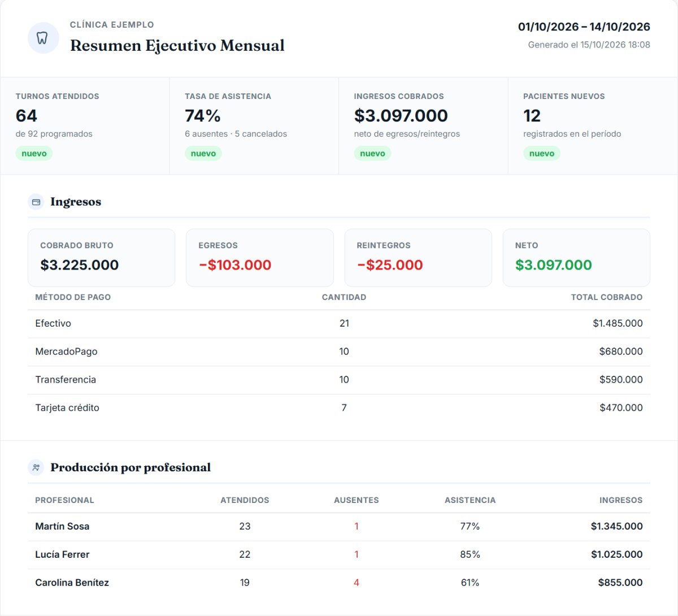Click the Transferencia total $590.000
Image resolution: width=678 pixels, height=616 pixels.
[621, 380]
